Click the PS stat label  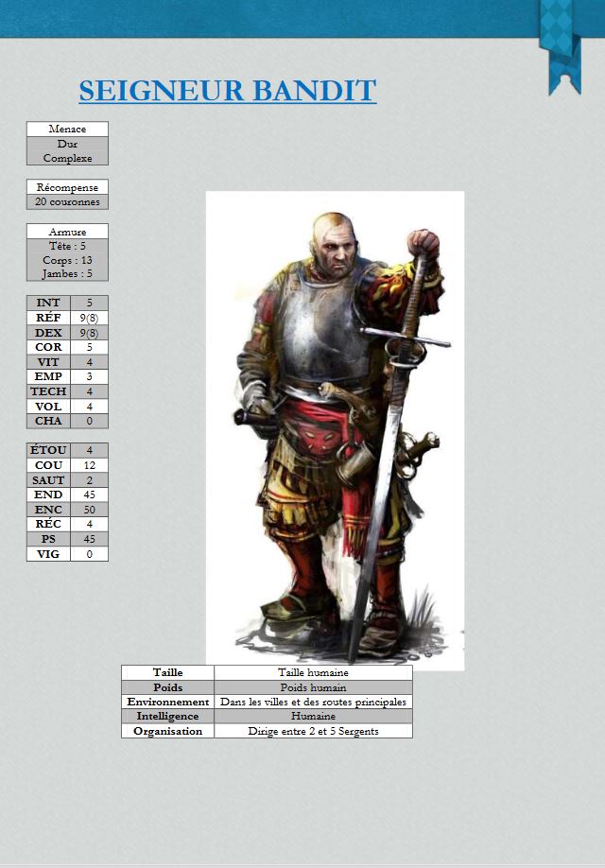point(49,539)
